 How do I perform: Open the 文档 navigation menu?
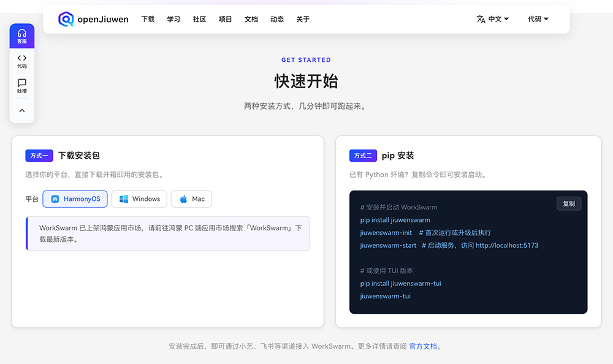pos(251,19)
